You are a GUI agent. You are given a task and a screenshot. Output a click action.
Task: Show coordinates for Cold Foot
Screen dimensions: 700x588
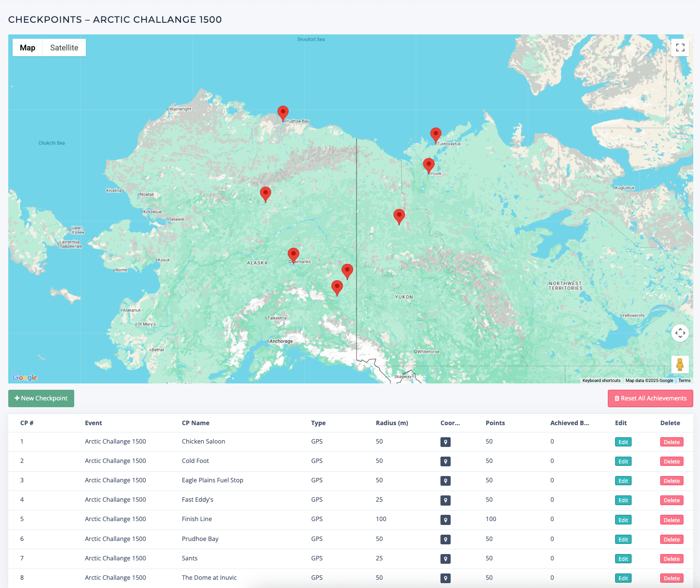tap(445, 461)
